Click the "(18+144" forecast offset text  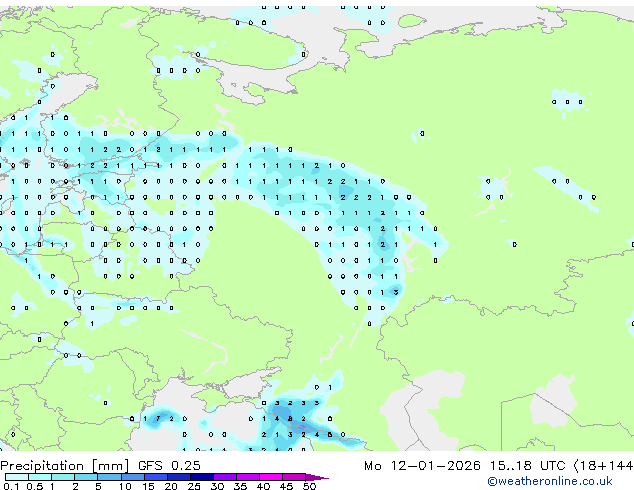(603, 465)
